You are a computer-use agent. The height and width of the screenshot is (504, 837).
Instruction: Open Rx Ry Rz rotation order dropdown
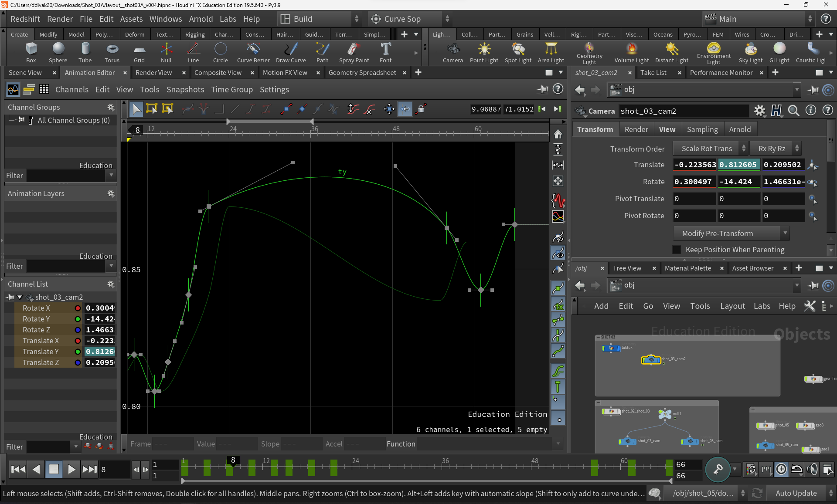pos(776,149)
